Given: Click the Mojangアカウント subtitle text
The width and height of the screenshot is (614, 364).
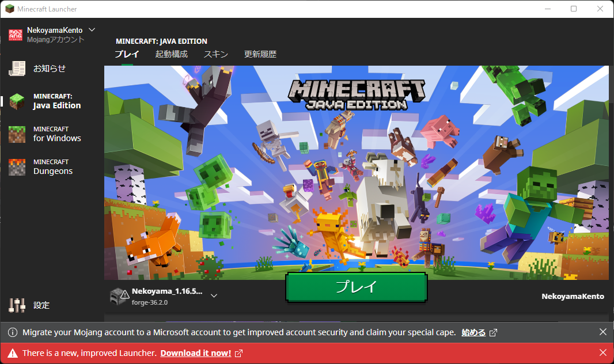Looking at the screenshot, I should tap(56, 40).
